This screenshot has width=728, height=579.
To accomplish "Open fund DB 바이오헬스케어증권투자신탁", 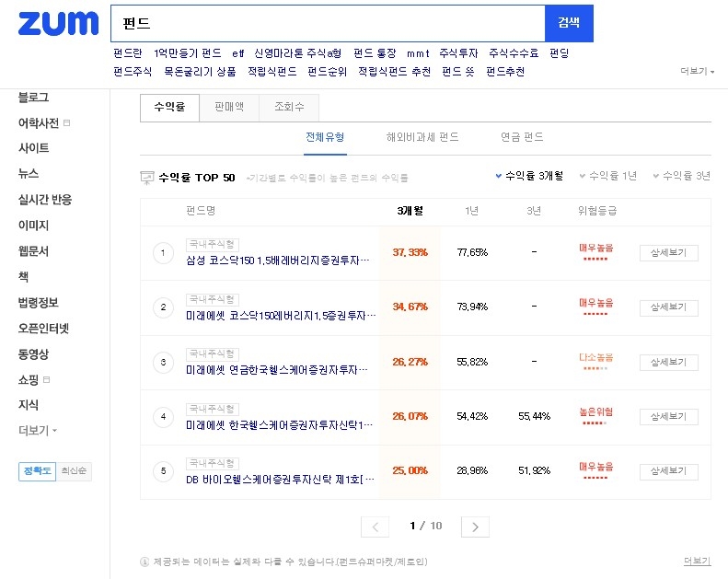I will [x=280, y=480].
